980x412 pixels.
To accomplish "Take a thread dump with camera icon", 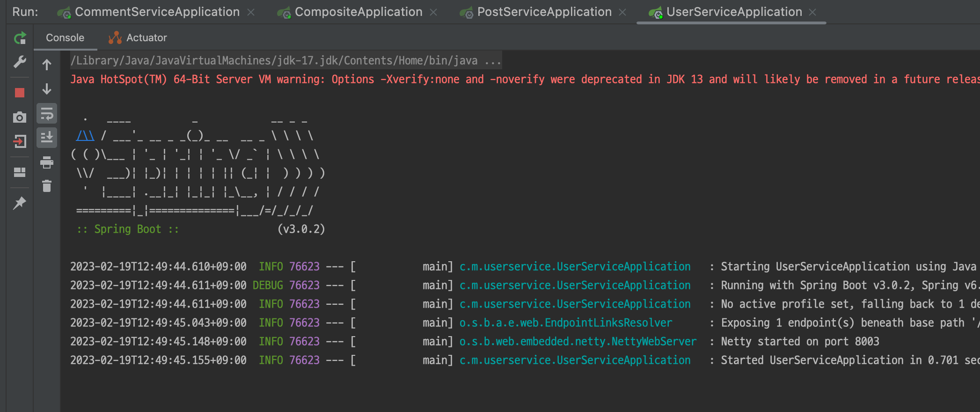I will click(20, 117).
